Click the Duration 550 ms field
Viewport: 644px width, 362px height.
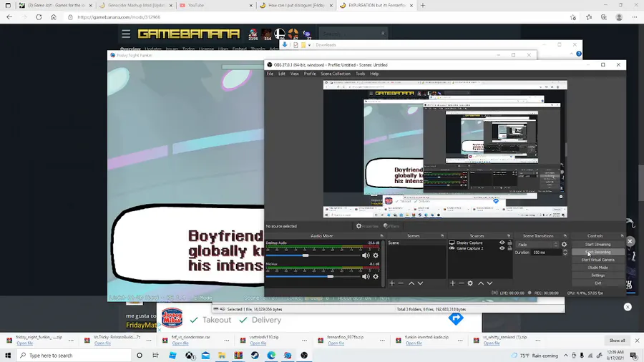546,253
